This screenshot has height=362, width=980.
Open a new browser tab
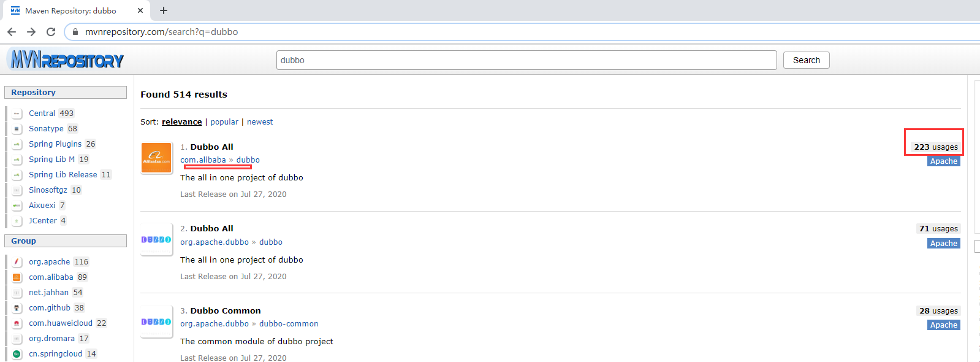(164, 10)
